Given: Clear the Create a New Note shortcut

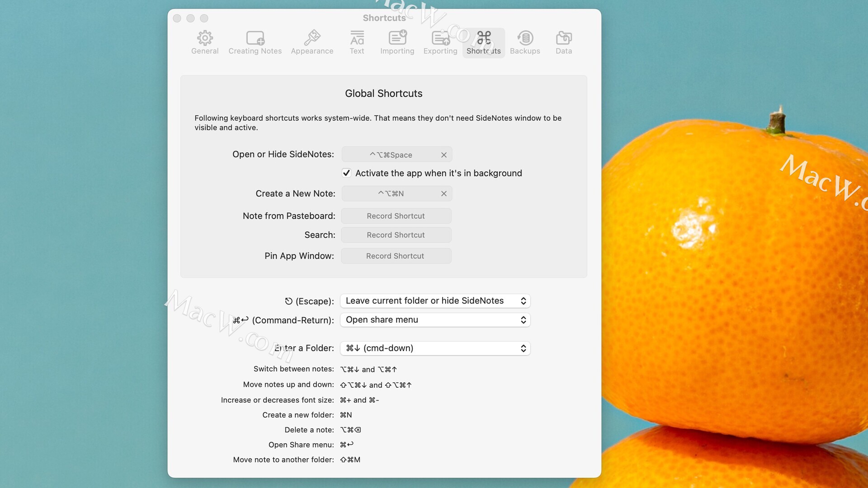Looking at the screenshot, I should 444,193.
